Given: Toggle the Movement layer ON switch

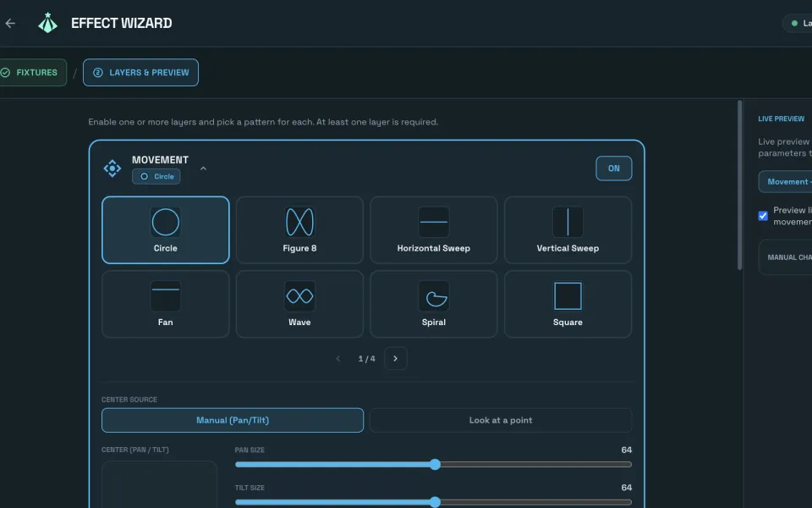Looking at the screenshot, I should click(x=614, y=168).
